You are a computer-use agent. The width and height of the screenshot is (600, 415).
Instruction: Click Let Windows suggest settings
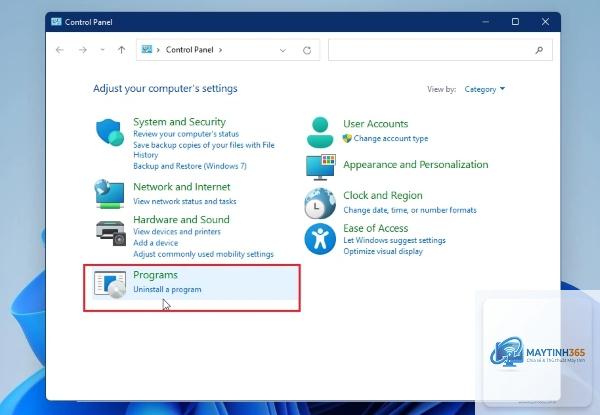click(x=394, y=240)
